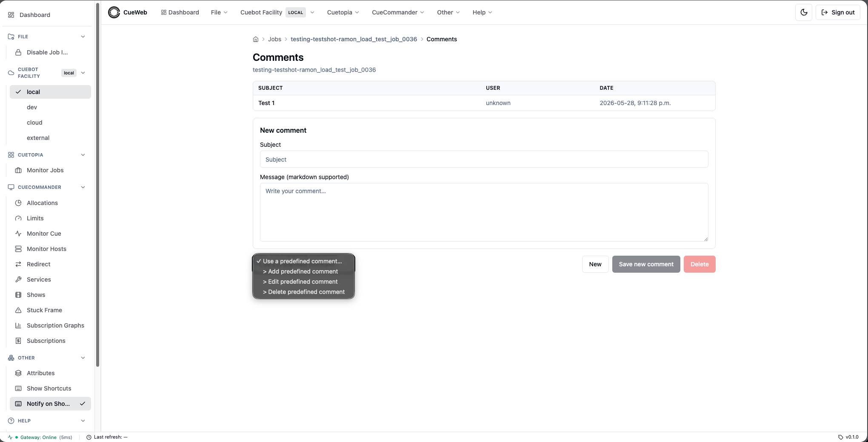
Task: Click the Shows film icon
Action: point(18,295)
